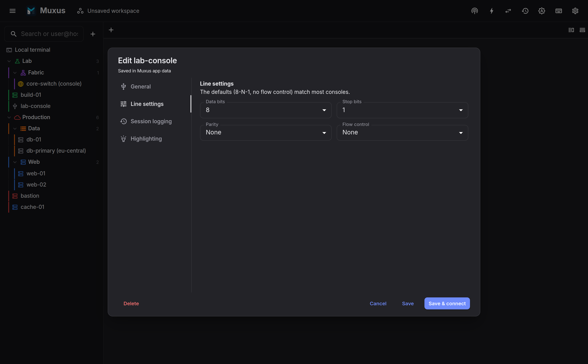Click the Production cloud icon
This screenshot has width=588, height=364.
pos(17,117)
